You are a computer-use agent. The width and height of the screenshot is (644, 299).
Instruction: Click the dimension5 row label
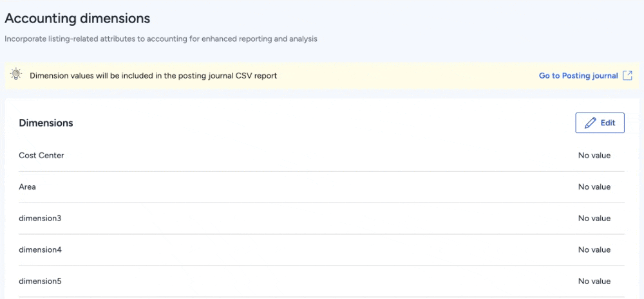click(x=40, y=281)
